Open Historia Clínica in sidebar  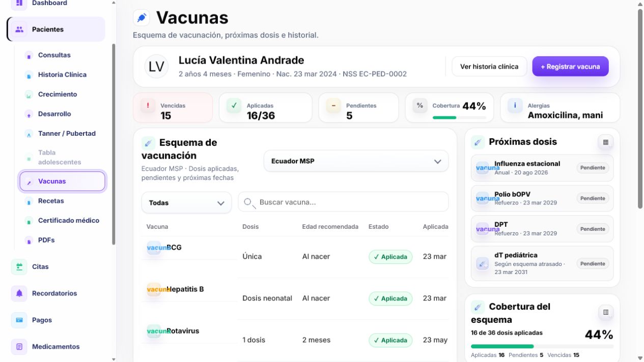coord(62,75)
